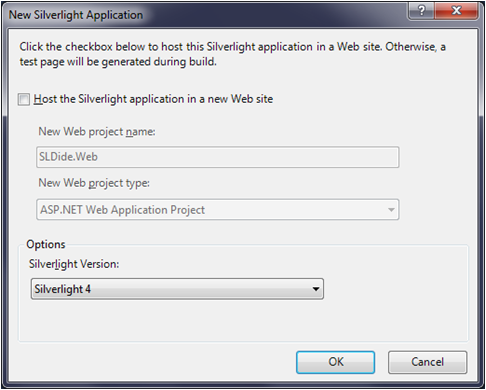Click the 'New Web project name:' label

click(97, 132)
